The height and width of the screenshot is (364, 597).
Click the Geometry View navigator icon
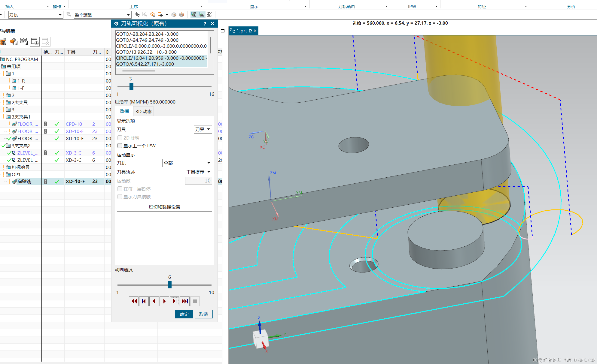pyautogui.click(x=14, y=42)
